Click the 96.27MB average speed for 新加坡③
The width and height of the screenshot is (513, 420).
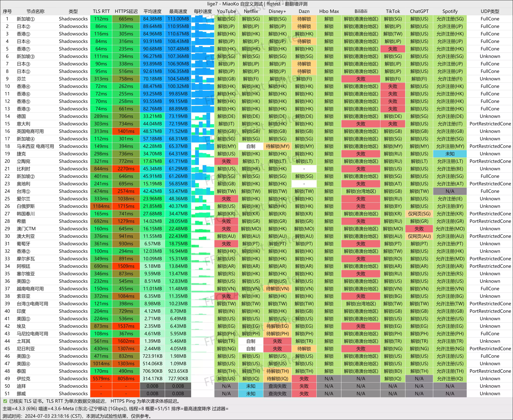pyautogui.click(x=152, y=56)
